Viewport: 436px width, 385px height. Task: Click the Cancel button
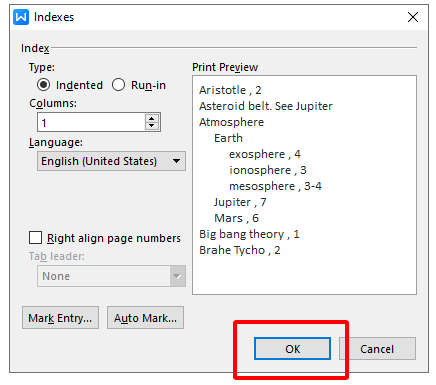click(377, 349)
